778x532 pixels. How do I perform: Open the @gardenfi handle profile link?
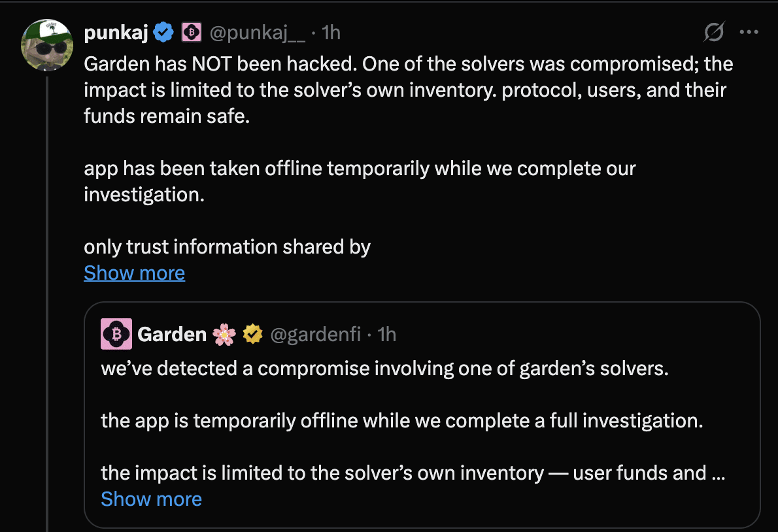316,334
